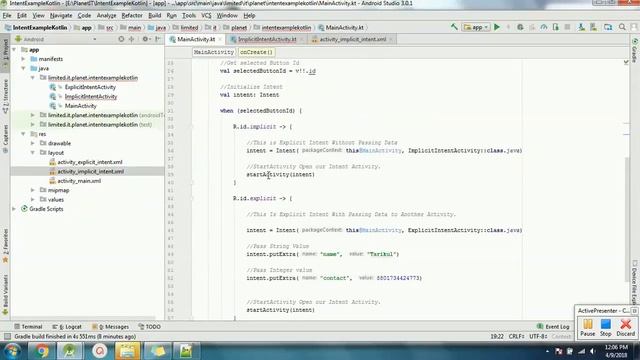Open Project Structure icon in toolbar
The height and width of the screenshot is (360, 640).
tap(608, 27)
